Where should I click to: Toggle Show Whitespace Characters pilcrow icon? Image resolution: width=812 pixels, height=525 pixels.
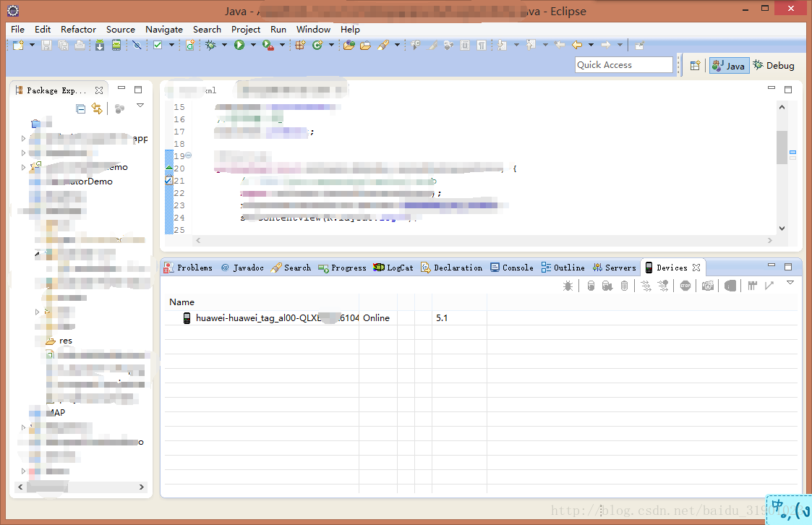point(482,46)
